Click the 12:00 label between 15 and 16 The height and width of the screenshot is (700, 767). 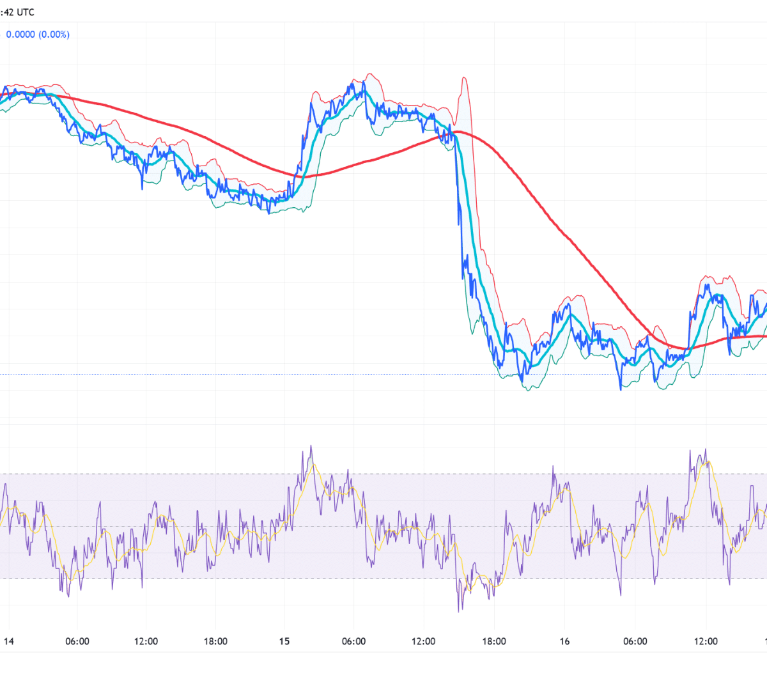pos(423,641)
